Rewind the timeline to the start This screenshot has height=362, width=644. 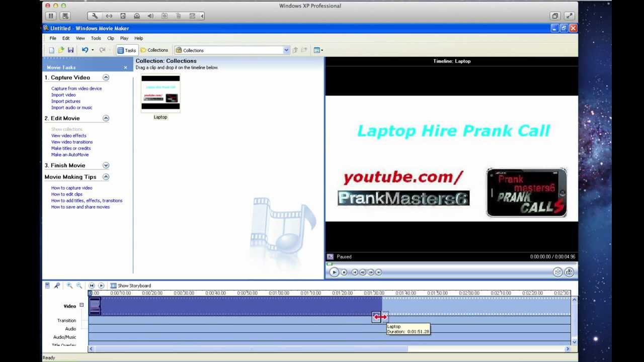pyautogui.click(x=92, y=286)
